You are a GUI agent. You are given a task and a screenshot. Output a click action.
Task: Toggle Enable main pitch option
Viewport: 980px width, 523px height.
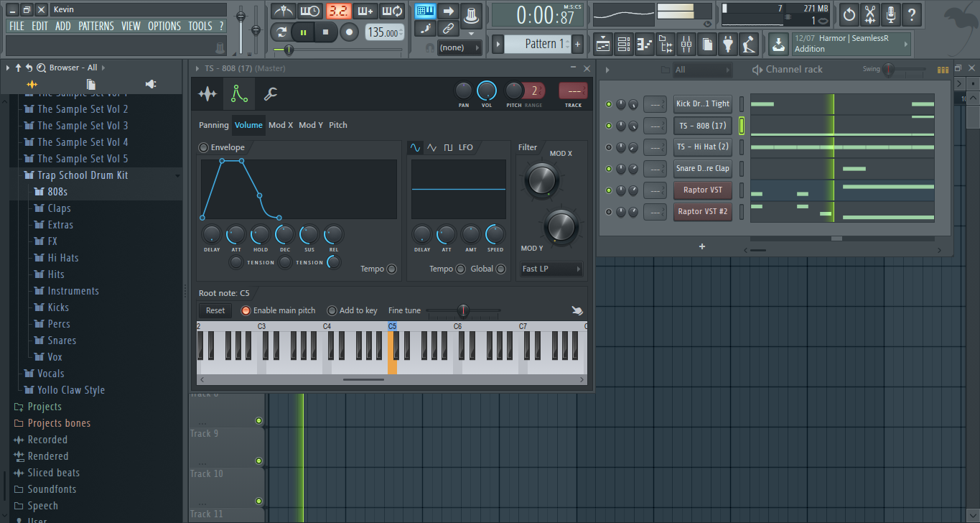pos(246,310)
